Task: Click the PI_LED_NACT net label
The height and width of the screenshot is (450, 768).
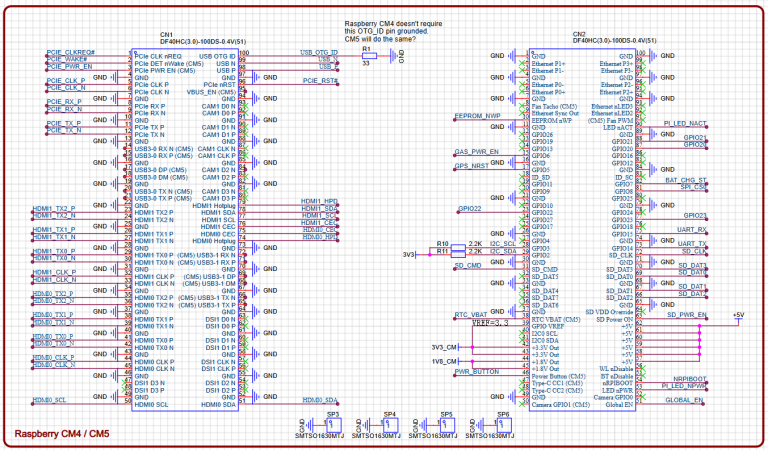Action: 685,123
